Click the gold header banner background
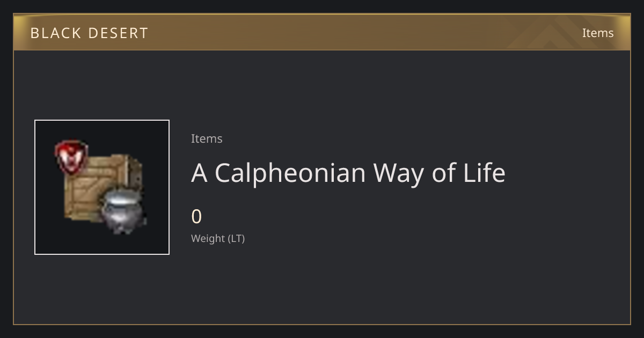Viewport: 644px width, 338px height. 322,32
